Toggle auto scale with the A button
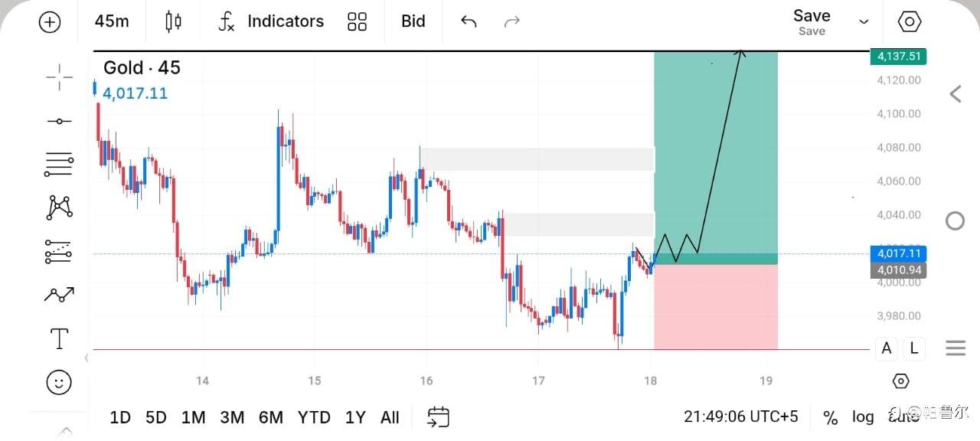Screen dimensions: 980x441 [887, 348]
